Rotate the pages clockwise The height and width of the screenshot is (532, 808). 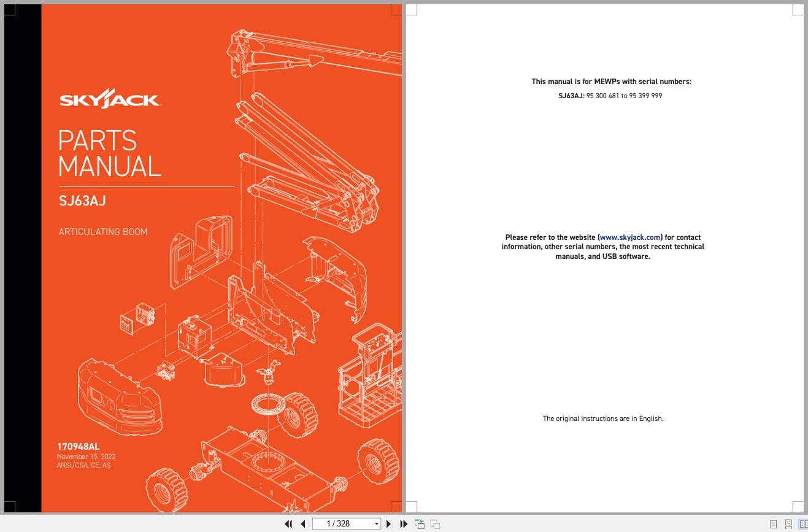pyautogui.click(x=434, y=523)
